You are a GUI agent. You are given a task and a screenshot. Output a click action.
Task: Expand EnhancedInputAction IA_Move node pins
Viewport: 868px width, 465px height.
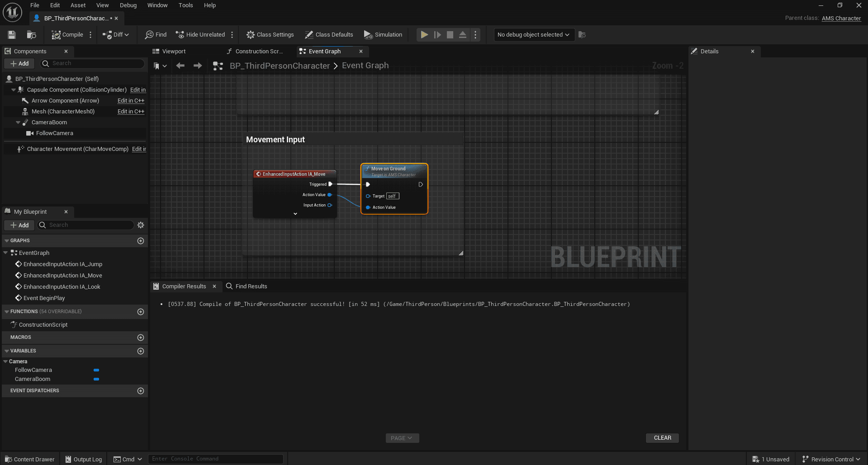pos(295,214)
